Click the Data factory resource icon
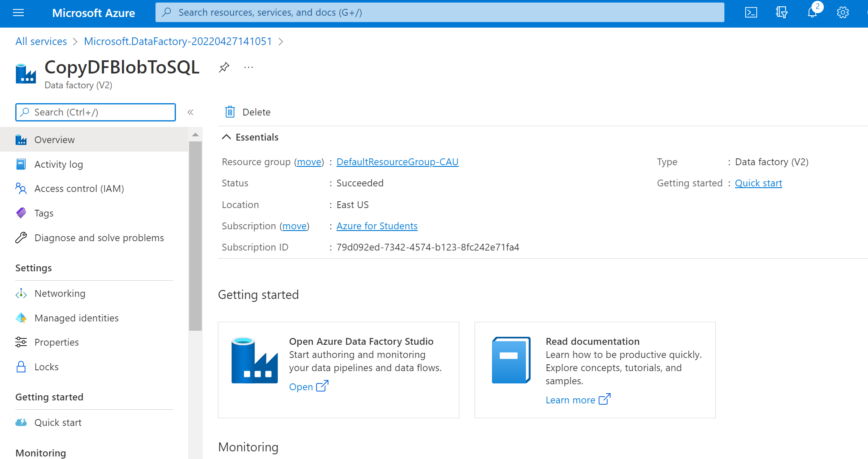This screenshot has height=459, width=868. [26, 74]
